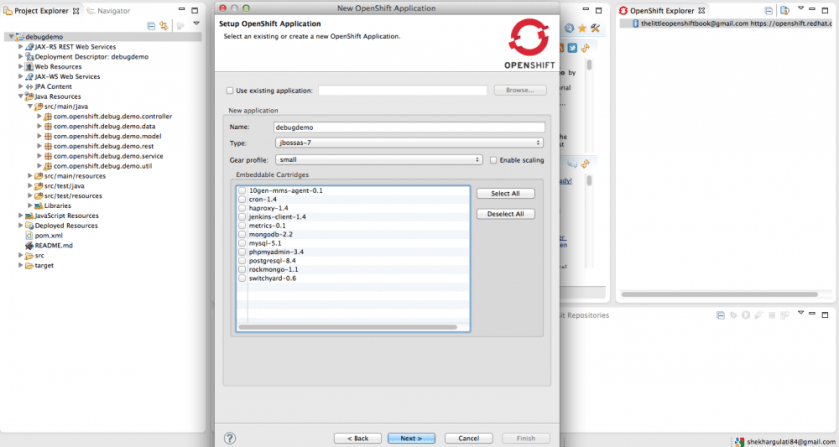Collapse the Java Resources tree node

20,97
